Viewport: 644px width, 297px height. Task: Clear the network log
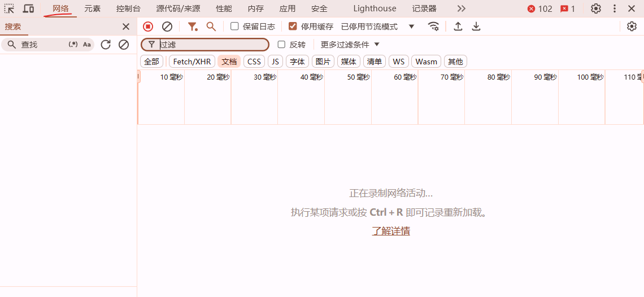[167, 27]
